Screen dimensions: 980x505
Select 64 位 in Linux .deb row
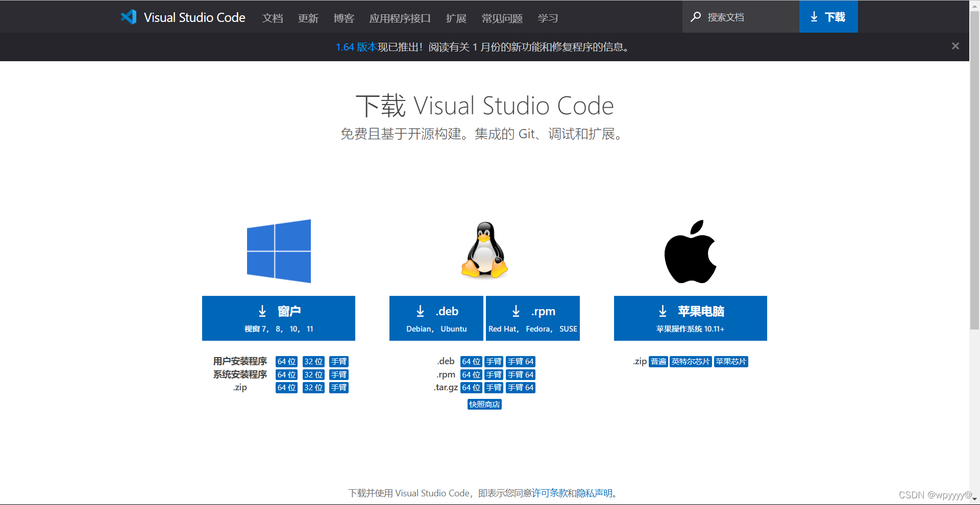pyautogui.click(x=471, y=362)
